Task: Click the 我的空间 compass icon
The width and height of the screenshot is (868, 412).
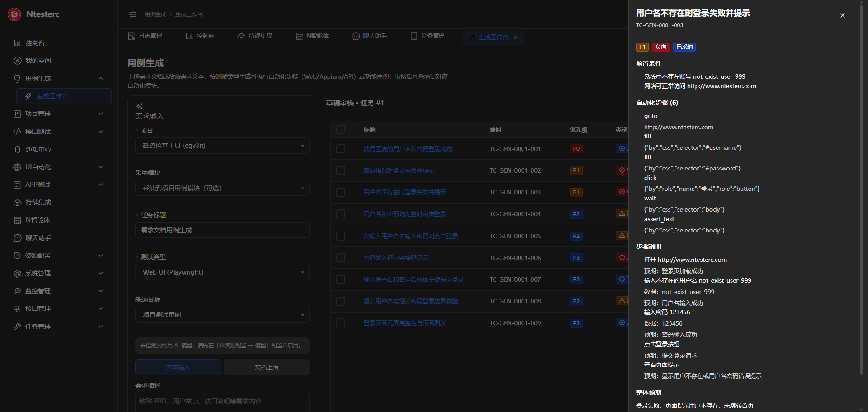Action: coord(18,61)
